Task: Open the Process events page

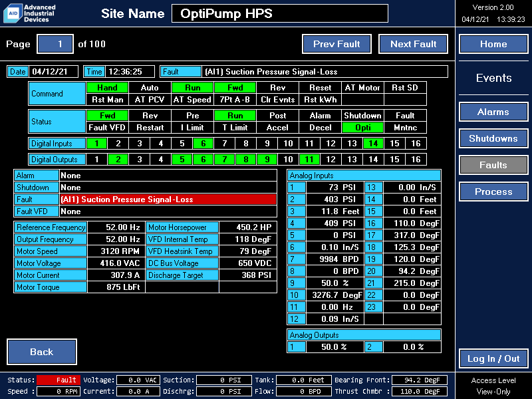Action: 493,192
